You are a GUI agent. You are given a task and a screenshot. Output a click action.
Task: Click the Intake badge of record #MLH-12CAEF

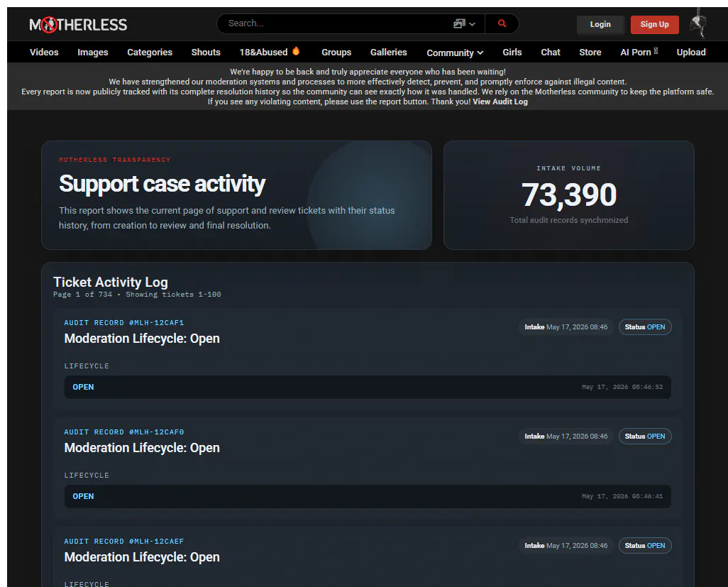pyautogui.click(x=566, y=546)
